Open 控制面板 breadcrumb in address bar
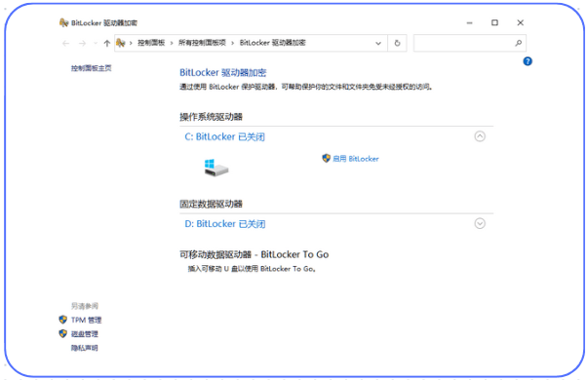Image resolution: width=588 pixels, height=380 pixels. point(151,43)
